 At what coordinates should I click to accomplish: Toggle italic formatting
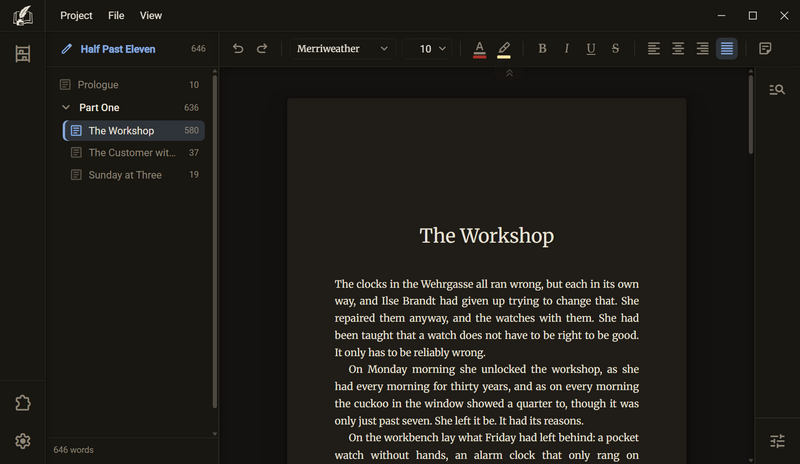click(566, 48)
